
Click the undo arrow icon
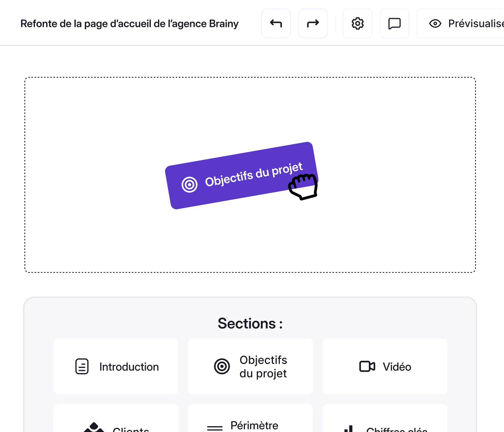click(x=275, y=23)
